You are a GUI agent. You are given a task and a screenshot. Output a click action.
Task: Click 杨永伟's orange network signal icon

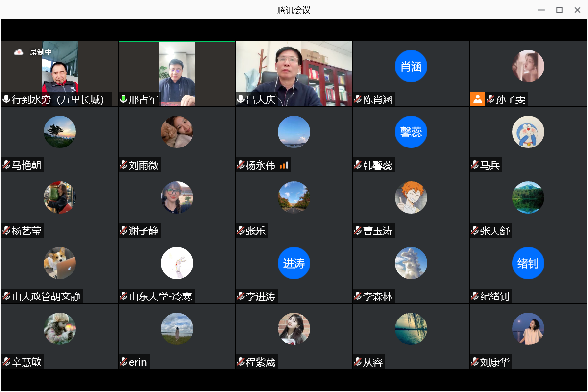(x=284, y=165)
